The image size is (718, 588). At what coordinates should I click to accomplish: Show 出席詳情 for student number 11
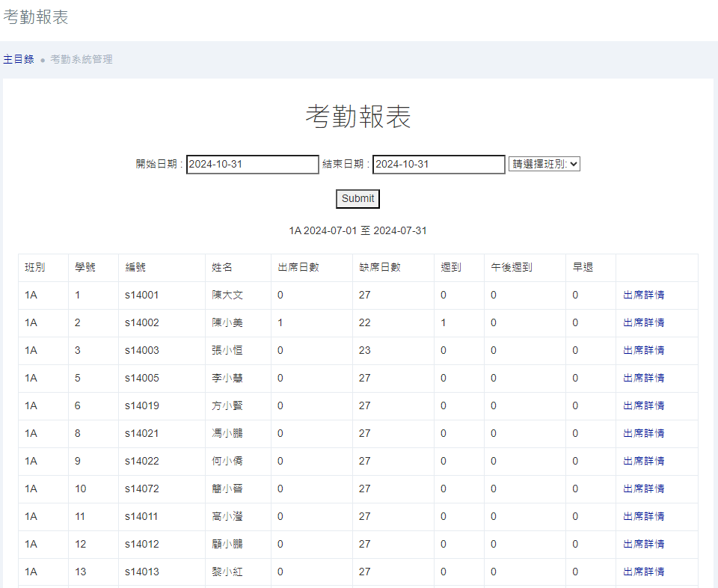[643, 516]
